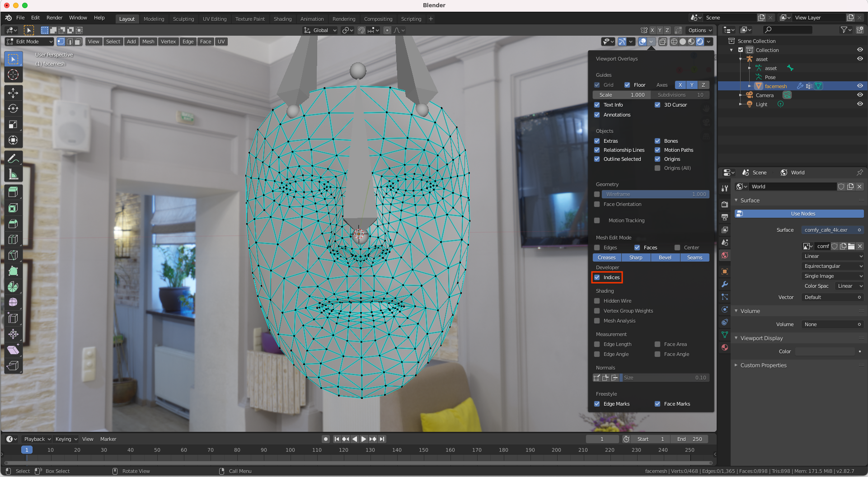Switch to the Sculpting workspace tab
The width and height of the screenshot is (868, 477).
(183, 19)
